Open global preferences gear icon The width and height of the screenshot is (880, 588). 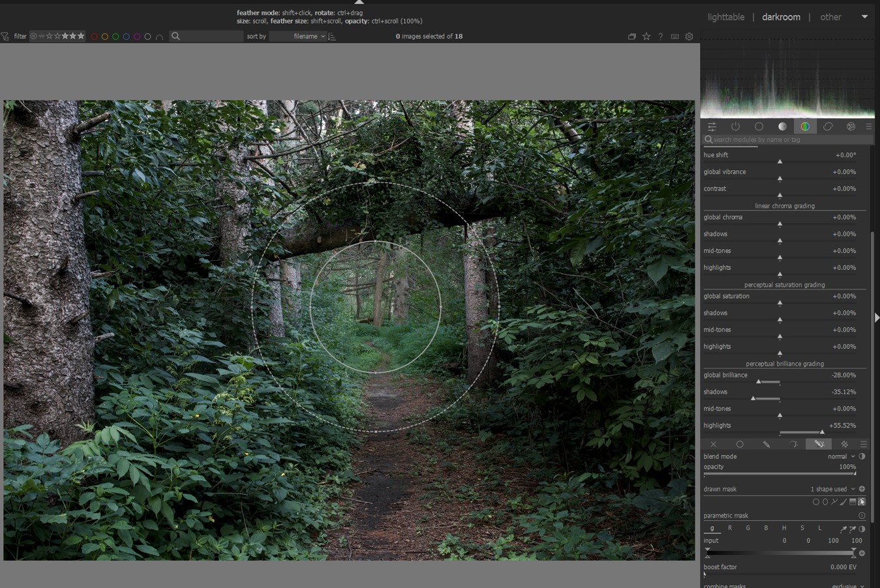point(689,37)
